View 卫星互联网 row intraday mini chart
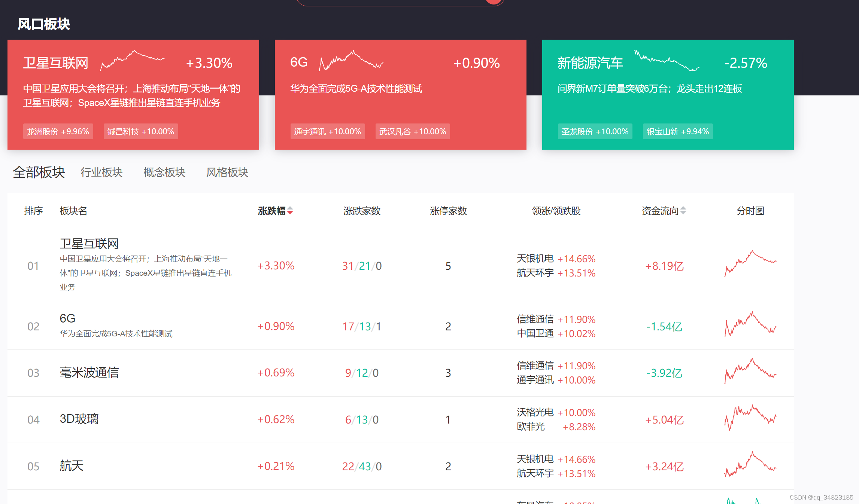859x504 pixels. (750, 263)
